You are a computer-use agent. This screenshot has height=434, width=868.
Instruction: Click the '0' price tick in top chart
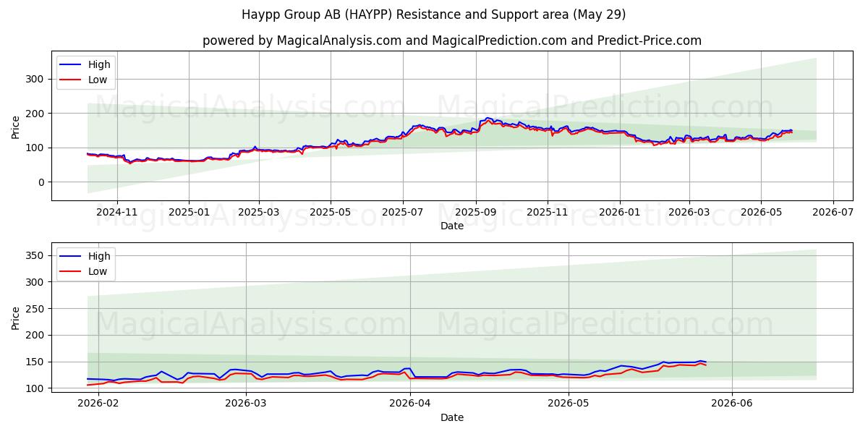coord(43,182)
